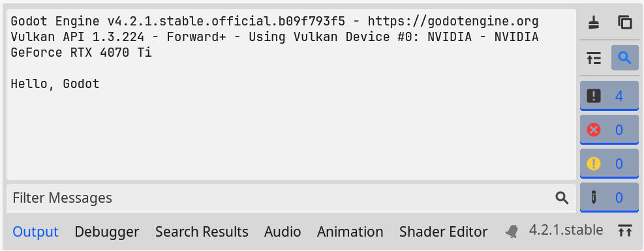This screenshot has width=644, height=251.
Task: Click magnifier icon inside Filter Messages box
Action: coord(562,198)
